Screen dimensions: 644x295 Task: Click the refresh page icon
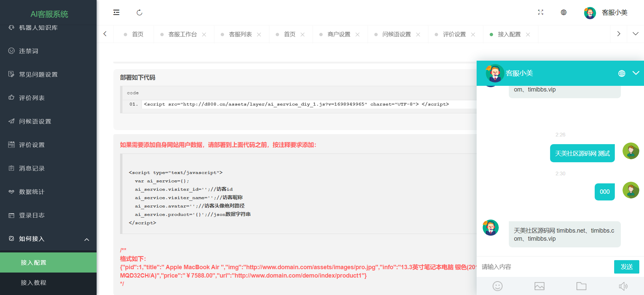coord(140,12)
